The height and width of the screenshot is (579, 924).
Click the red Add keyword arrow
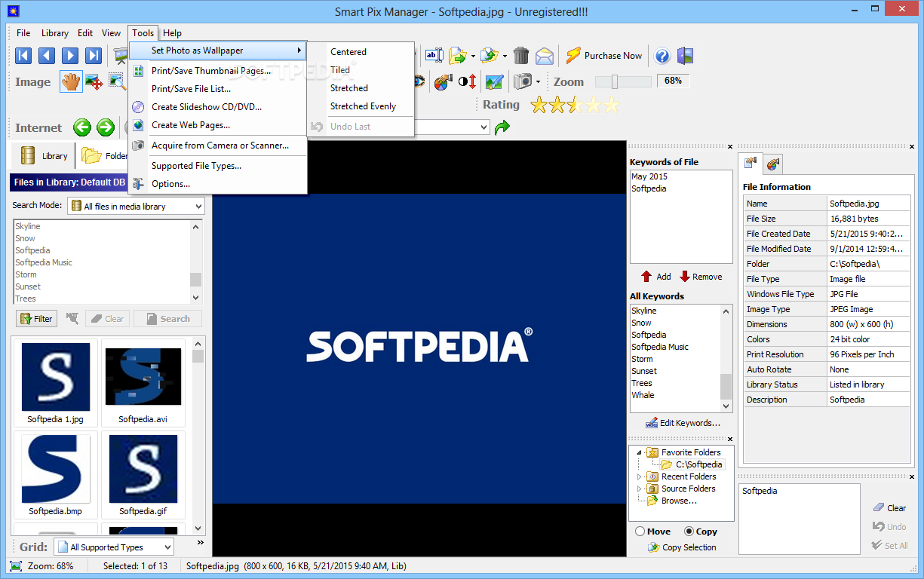click(x=646, y=277)
